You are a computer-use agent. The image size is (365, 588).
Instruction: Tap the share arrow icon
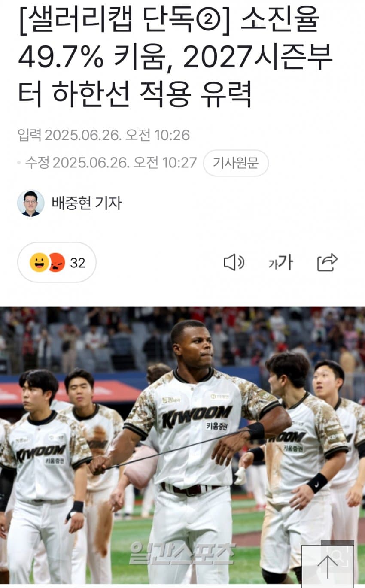click(x=327, y=262)
